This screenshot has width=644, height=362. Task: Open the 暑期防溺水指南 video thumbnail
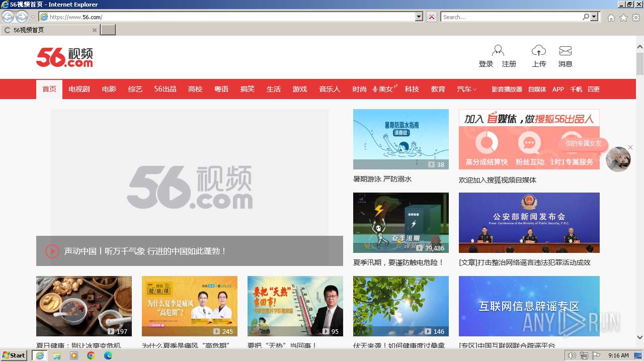click(x=401, y=139)
